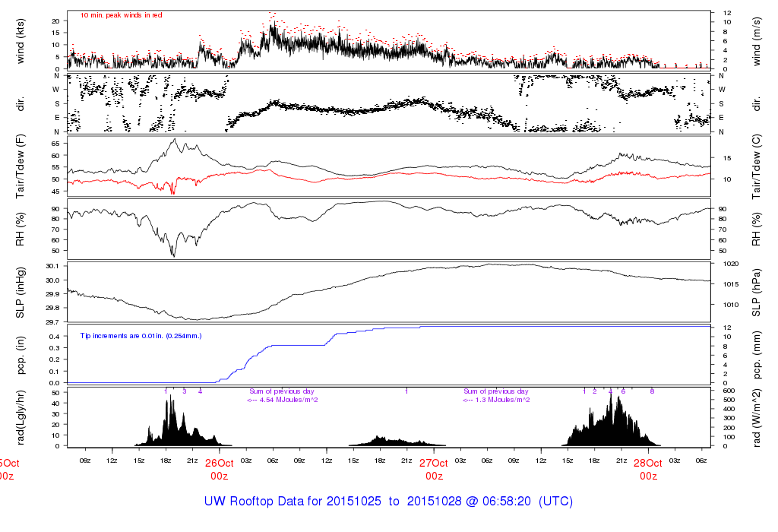The width and height of the screenshot is (778, 532).
Task: Click the chart title 'UW Rooftop Data for 20151025'
Action: 293,502
